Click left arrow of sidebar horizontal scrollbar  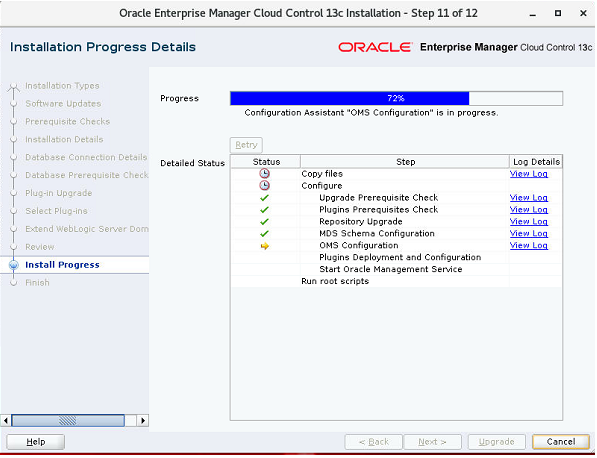[x=6, y=420]
